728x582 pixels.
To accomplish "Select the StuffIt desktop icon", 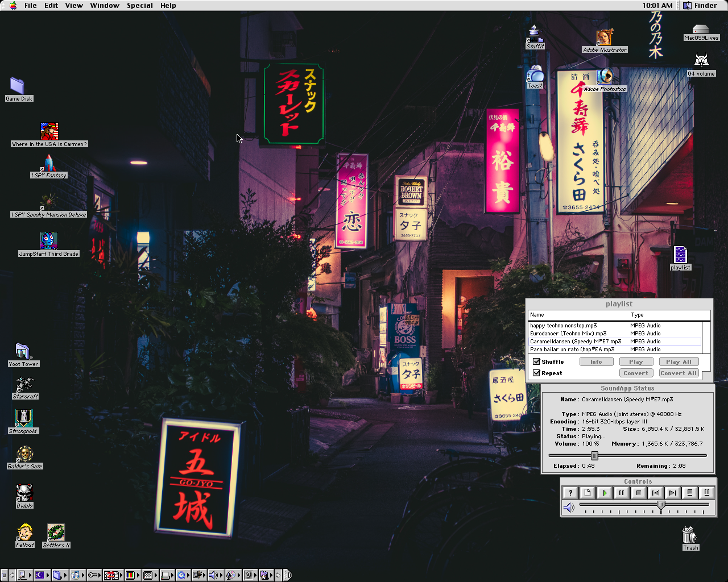I will [535, 38].
